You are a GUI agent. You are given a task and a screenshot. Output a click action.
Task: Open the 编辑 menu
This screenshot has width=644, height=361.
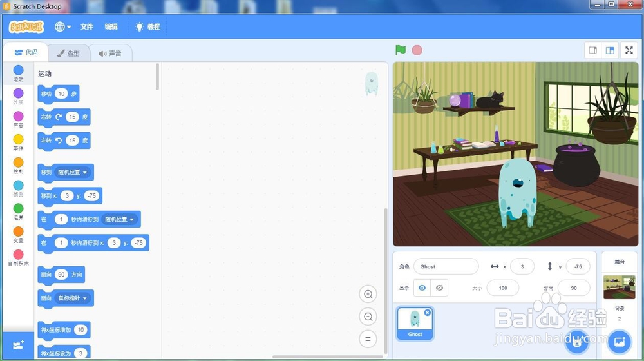[x=111, y=26]
